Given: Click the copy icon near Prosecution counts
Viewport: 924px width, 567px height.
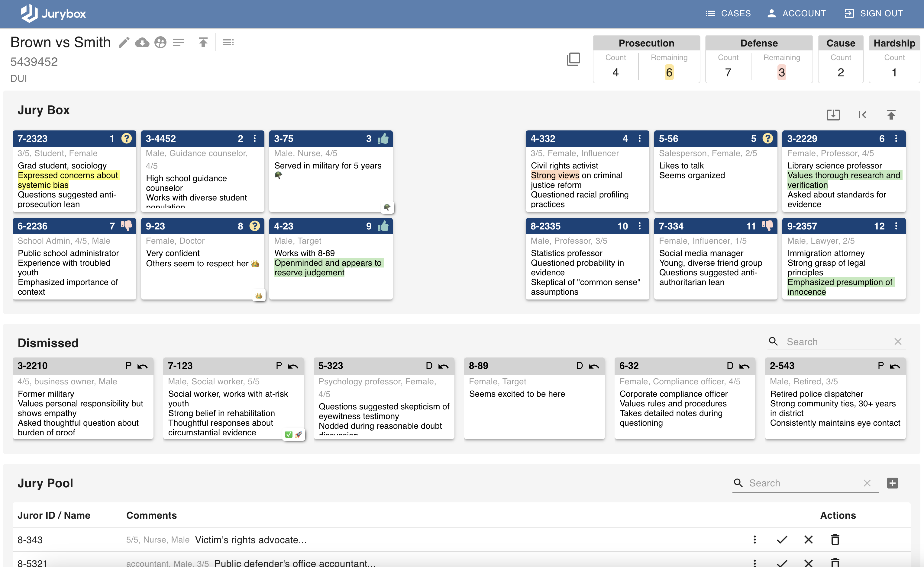Looking at the screenshot, I should tap(573, 59).
